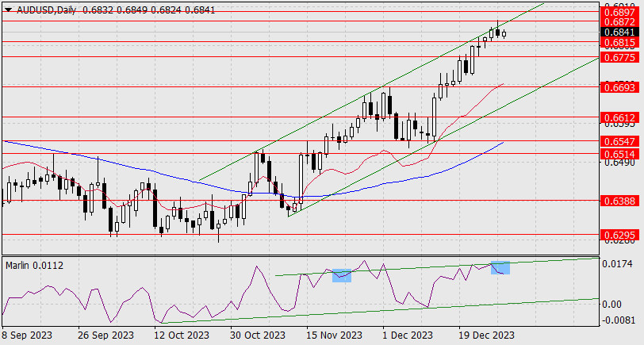The image size is (644, 345).
Task: Select the -0.0081 Marlin scale value
Action: point(617,320)
